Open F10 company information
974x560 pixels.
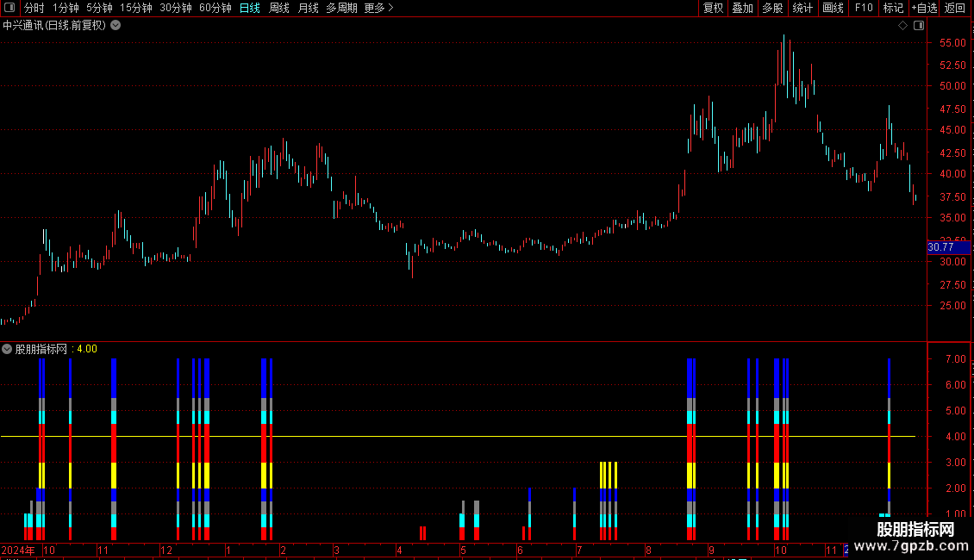(864, 8)
